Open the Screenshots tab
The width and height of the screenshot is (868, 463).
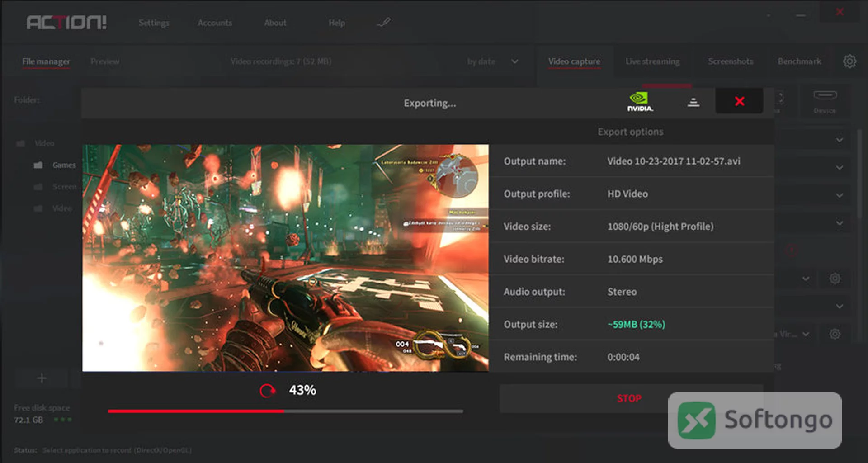(x=731, y=61)
